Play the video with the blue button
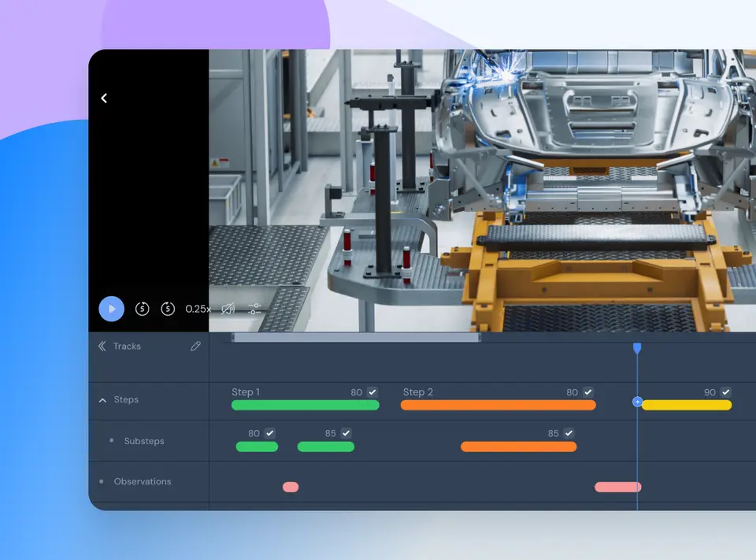Screen dimensions: 756x560 [x=111, y=309]
